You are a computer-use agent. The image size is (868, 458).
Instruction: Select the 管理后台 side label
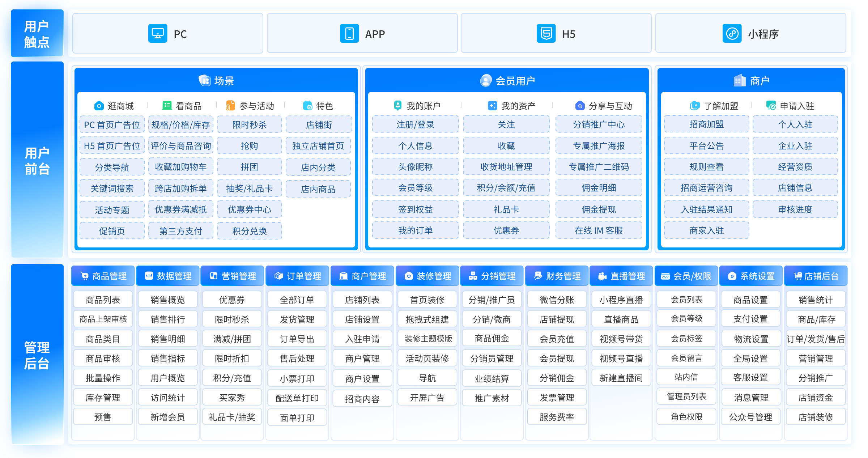[x=37, y=355]
